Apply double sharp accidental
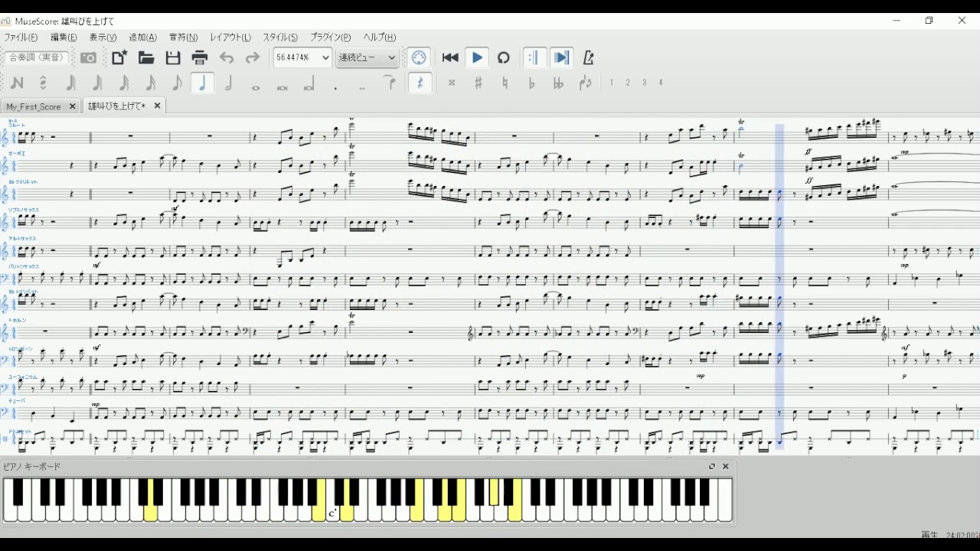Screen dimensions: 980x551 tap(452, 83)
